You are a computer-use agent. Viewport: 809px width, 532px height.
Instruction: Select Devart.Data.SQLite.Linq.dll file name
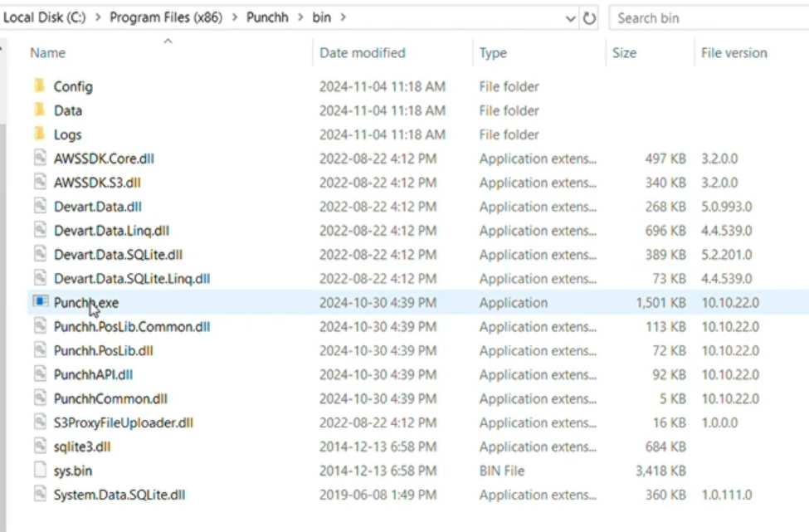pyautogui.click(x=132, y=279)
